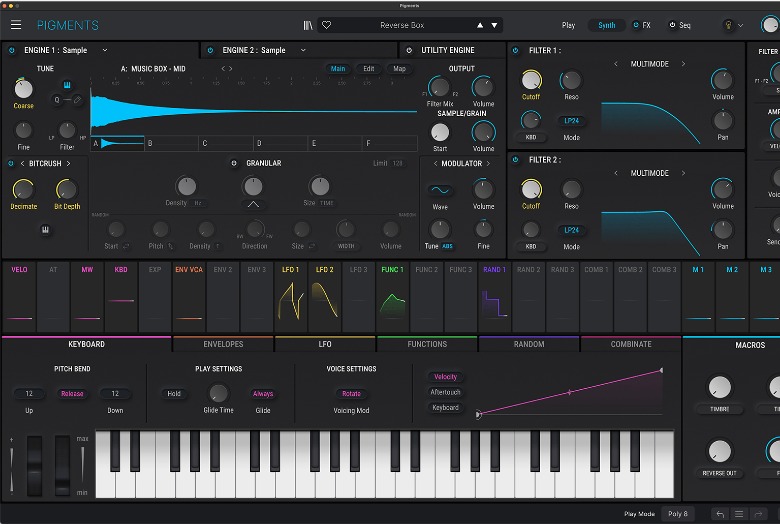Select the Modulator Wave shape icon
Image resolution: width=780 pixels, height=524 pixels.
pyautogui.click(x=440, y=190)
